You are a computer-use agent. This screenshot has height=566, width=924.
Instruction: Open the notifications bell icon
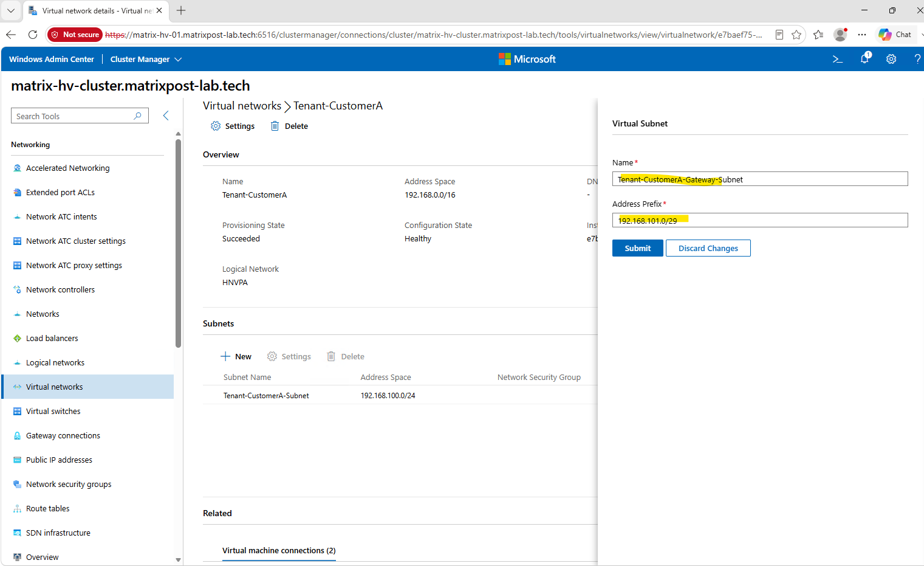(x=865, y=58)
